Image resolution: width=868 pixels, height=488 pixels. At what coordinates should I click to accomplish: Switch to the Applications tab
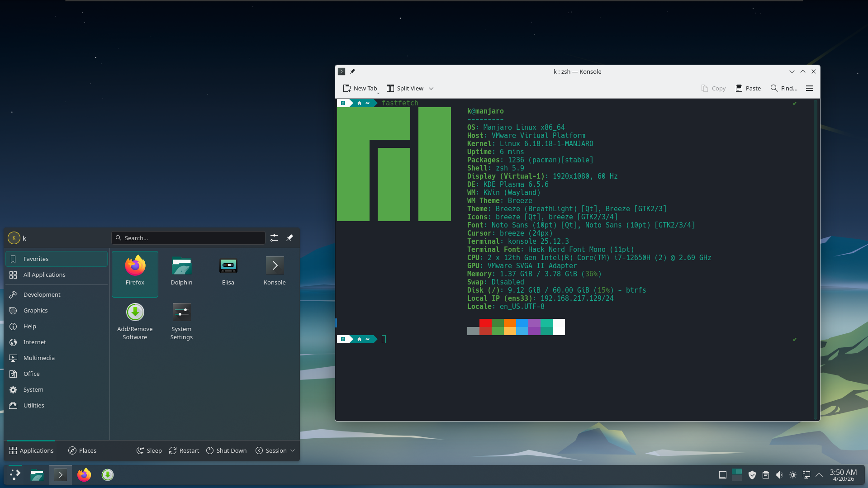pyautogui.click(x=31, y=450)
